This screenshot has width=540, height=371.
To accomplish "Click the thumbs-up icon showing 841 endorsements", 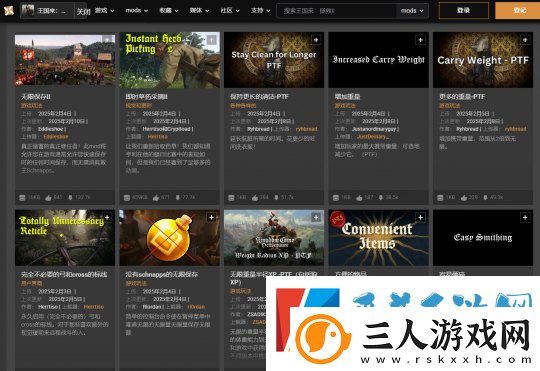I will click(x=48, y=198).
